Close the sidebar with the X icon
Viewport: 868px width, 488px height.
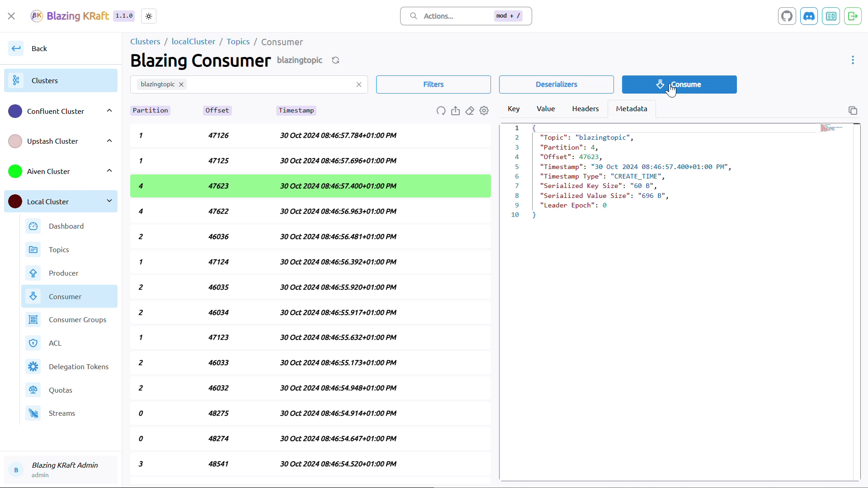[11, 16]
